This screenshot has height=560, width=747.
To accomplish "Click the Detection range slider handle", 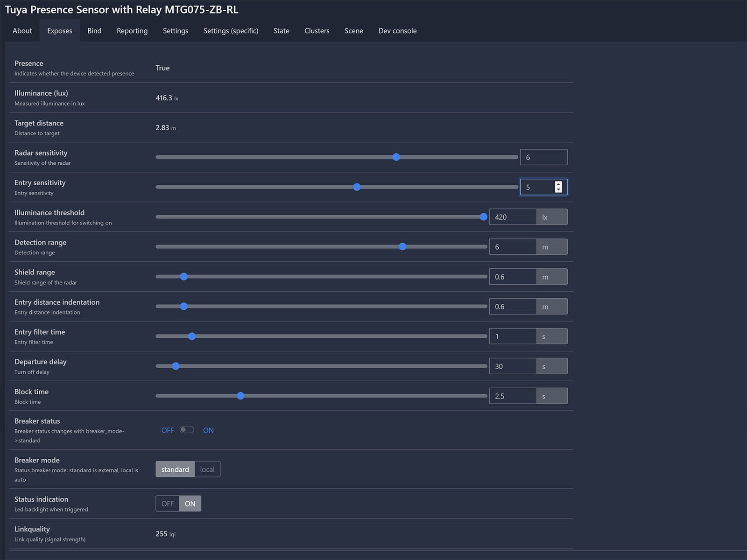I will pyautogui.click(x=402, y=247).
